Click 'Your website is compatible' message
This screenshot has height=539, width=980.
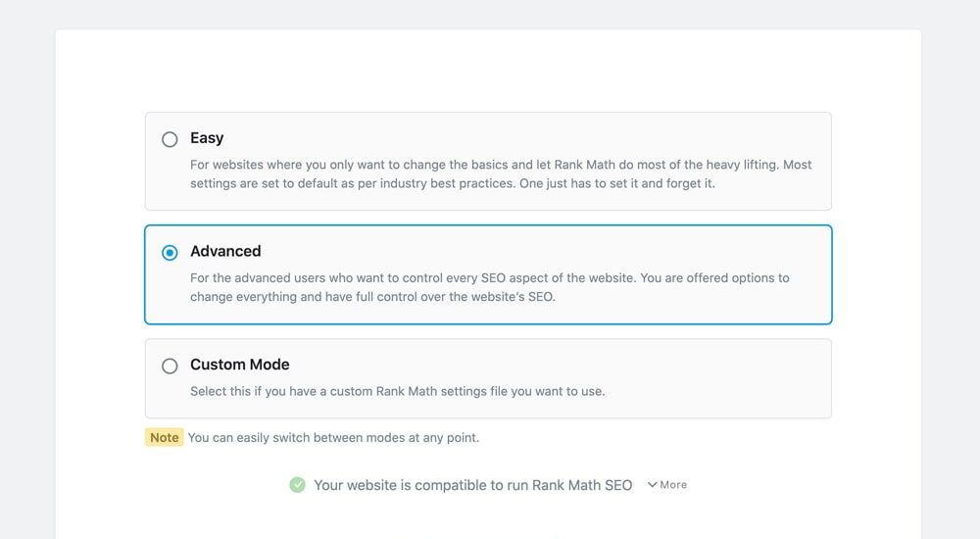[473, 485]
